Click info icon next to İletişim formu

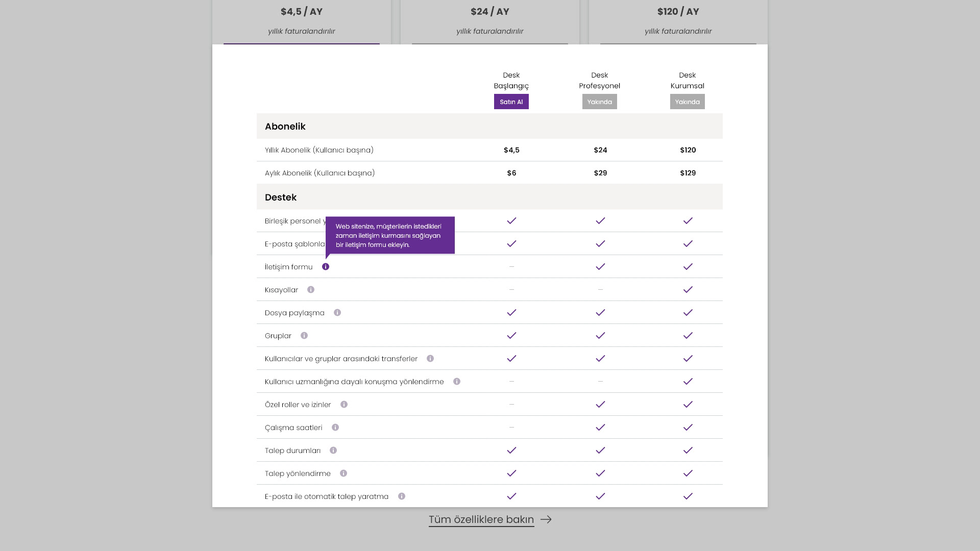(326, 267)
